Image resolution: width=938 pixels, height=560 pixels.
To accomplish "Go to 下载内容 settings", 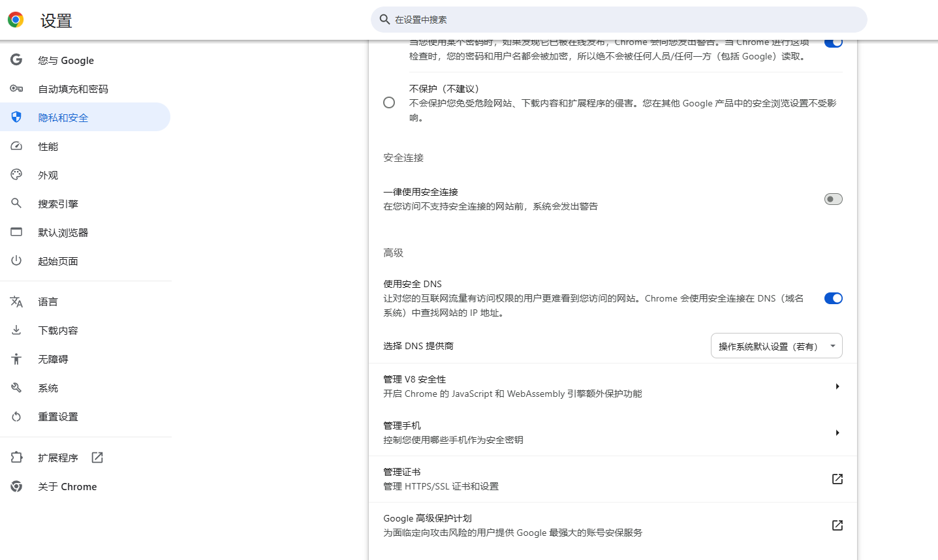I will 85,330.
